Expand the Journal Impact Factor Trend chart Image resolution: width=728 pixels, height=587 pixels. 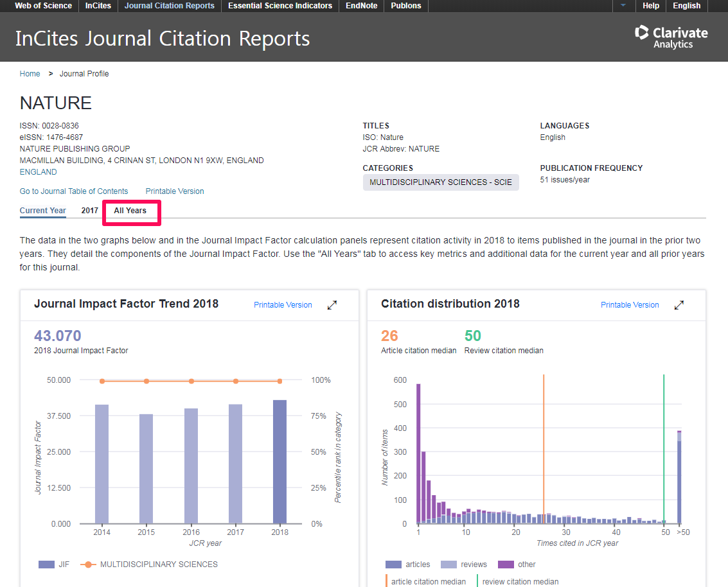coord(332,305)
